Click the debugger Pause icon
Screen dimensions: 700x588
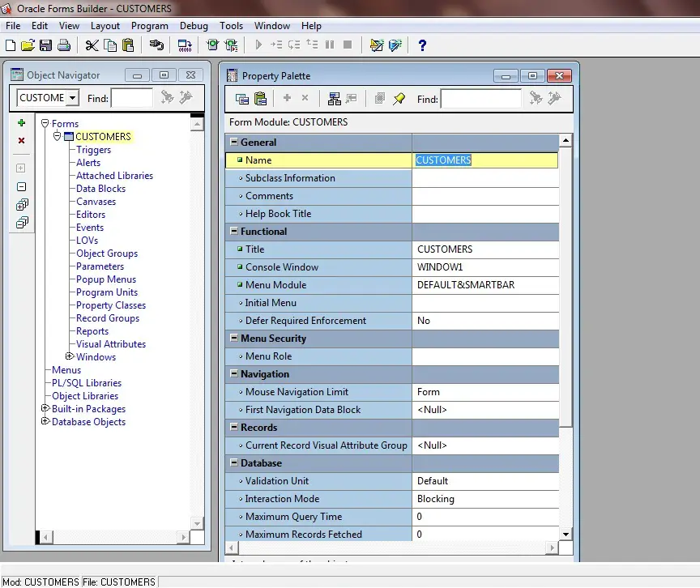pos(330,45)
